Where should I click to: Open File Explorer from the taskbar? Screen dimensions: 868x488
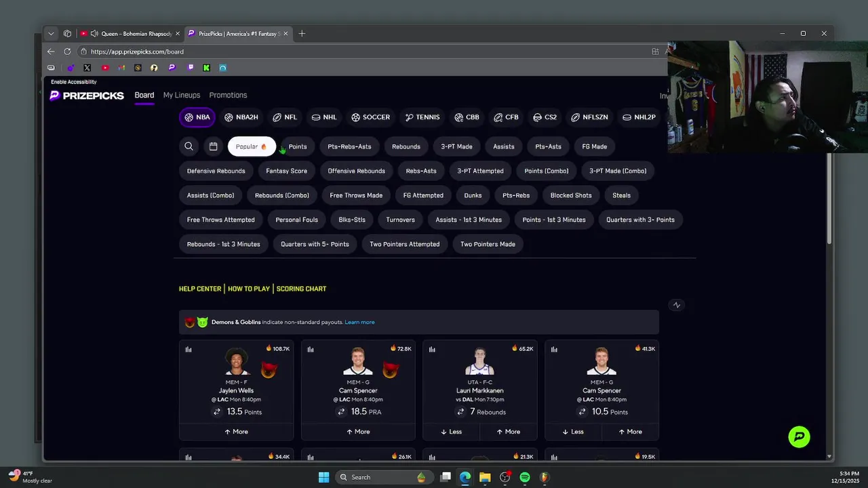(485, 477)
